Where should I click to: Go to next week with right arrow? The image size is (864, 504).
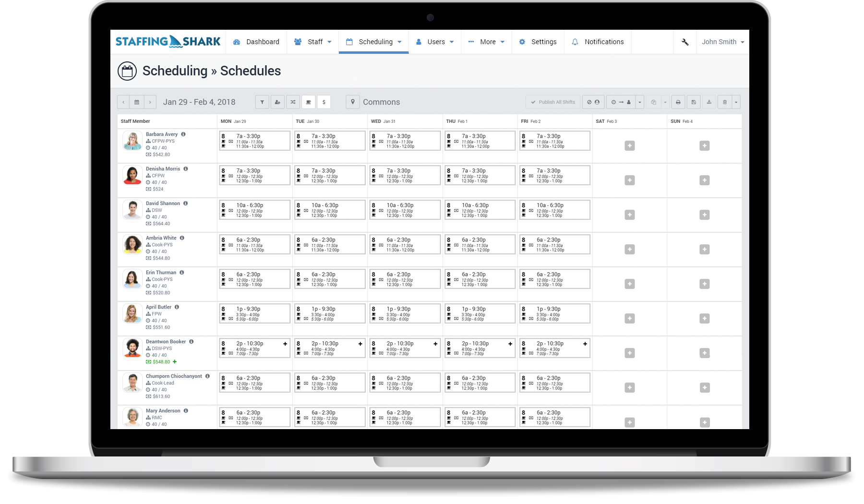pos(150,102)
